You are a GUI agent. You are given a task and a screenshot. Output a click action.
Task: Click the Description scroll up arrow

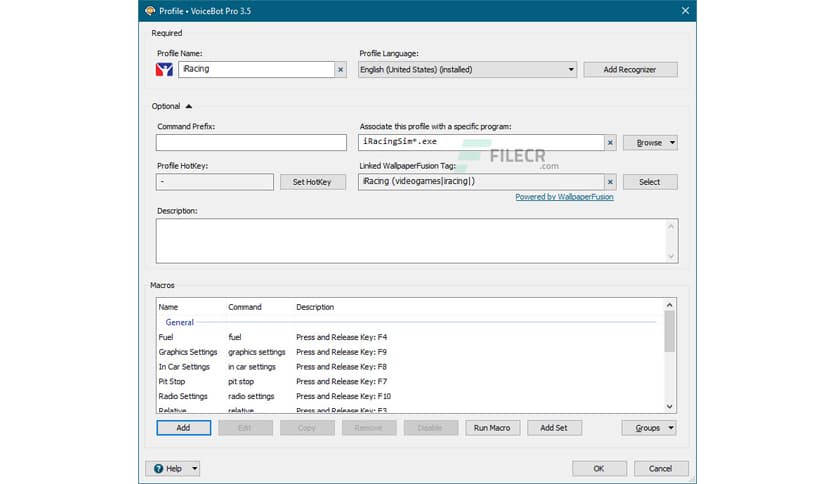tap(671, 226)
